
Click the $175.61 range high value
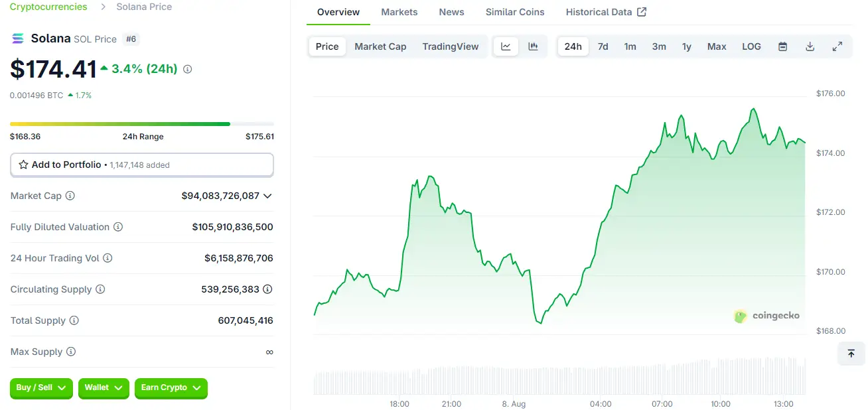[259, 137]
